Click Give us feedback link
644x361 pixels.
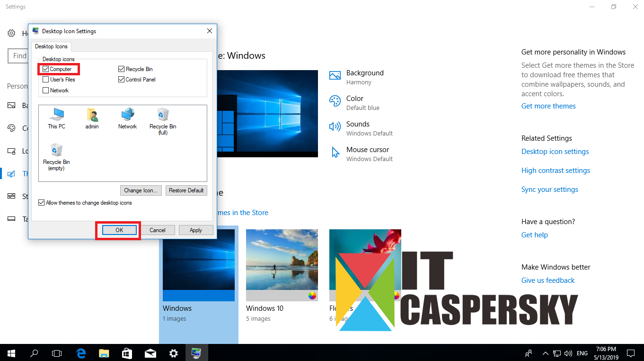(x=548, y=280)
